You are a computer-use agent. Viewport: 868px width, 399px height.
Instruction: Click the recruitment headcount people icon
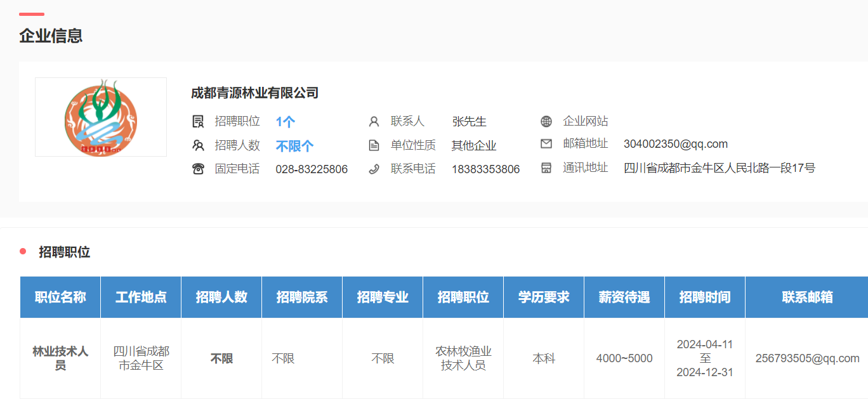(198, 145)
